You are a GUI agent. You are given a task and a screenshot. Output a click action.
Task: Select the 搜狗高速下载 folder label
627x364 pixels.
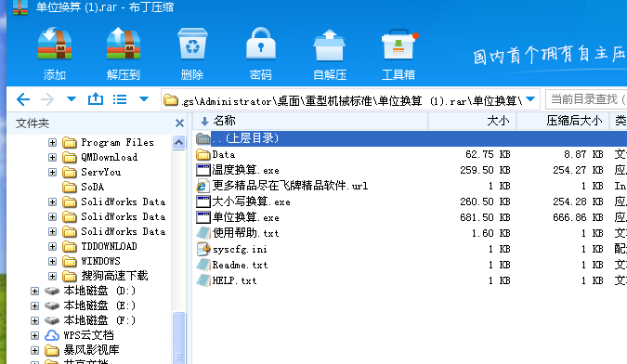click(115, 276)
